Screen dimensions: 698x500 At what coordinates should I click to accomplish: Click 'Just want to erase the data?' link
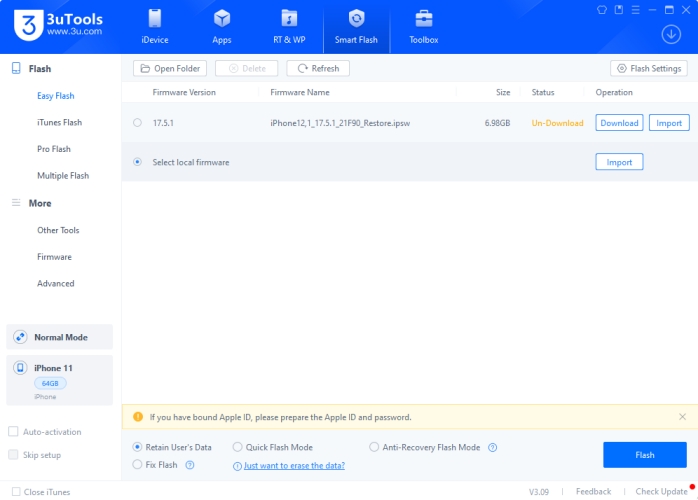coord(294,465)
